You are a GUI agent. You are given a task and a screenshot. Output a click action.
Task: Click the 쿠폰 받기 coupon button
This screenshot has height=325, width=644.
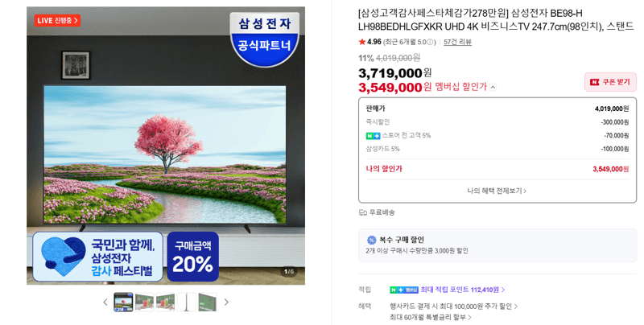pos(610,82)
